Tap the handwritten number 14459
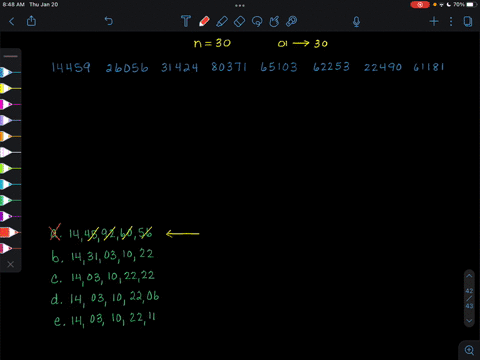The width and height of the screenshot is (480, 360). (71, 67)
